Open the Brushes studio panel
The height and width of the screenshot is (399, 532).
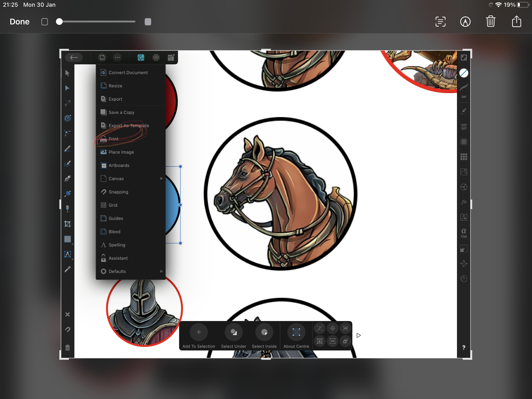pyautogui.click(x=464, y=111)
